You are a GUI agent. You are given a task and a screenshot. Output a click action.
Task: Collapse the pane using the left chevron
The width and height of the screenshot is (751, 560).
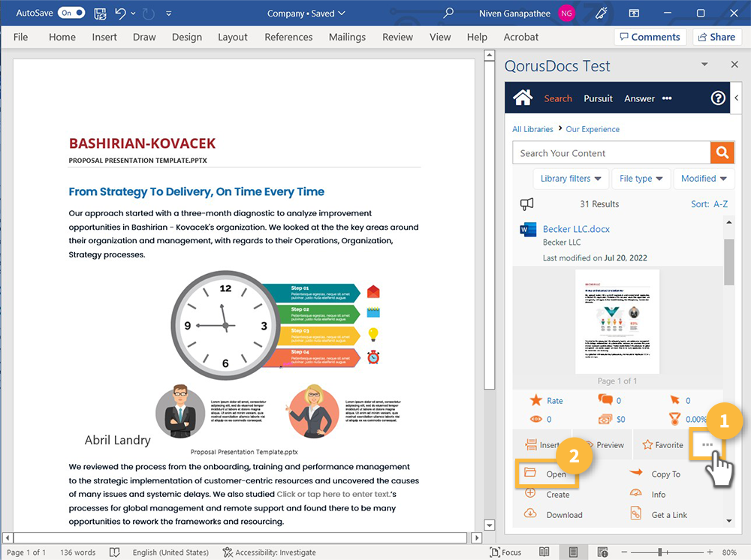click(736, 98)
